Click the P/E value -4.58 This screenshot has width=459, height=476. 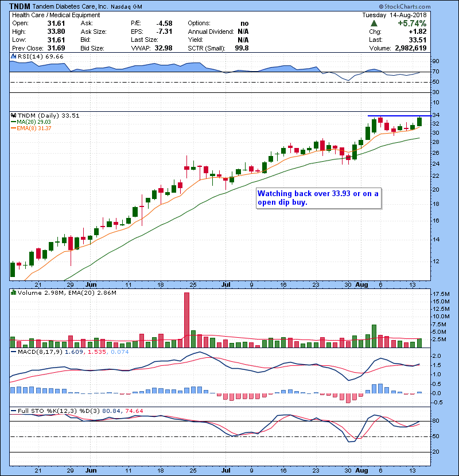point(164,24)
